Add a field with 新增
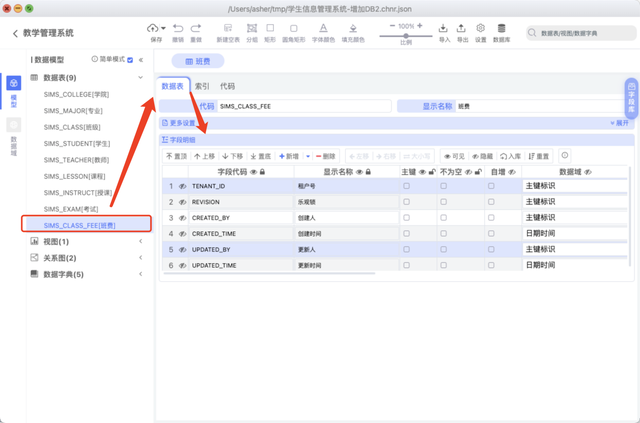This screenshot has width=640, height=423. [289, 156]
